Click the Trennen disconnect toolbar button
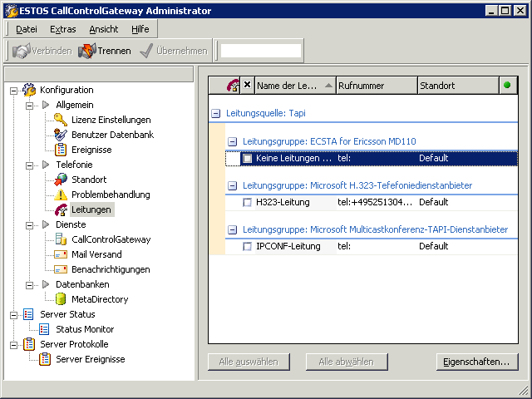532x399 pixels. pyautogui.click(x=105, y=51)
